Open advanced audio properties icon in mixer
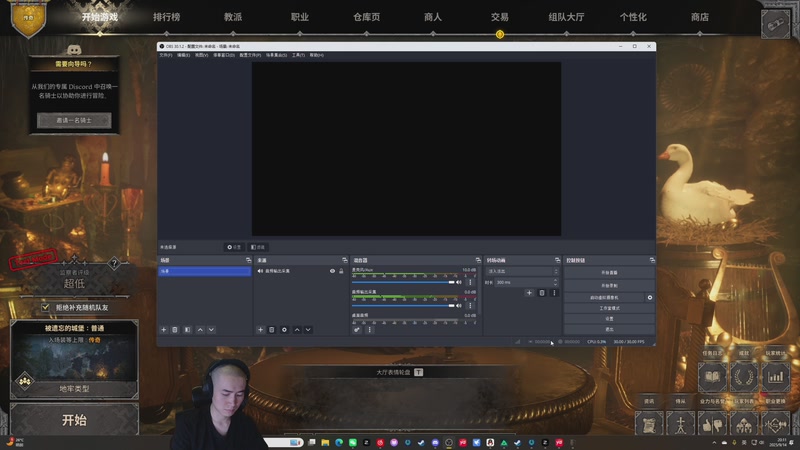 click(357, 330)
